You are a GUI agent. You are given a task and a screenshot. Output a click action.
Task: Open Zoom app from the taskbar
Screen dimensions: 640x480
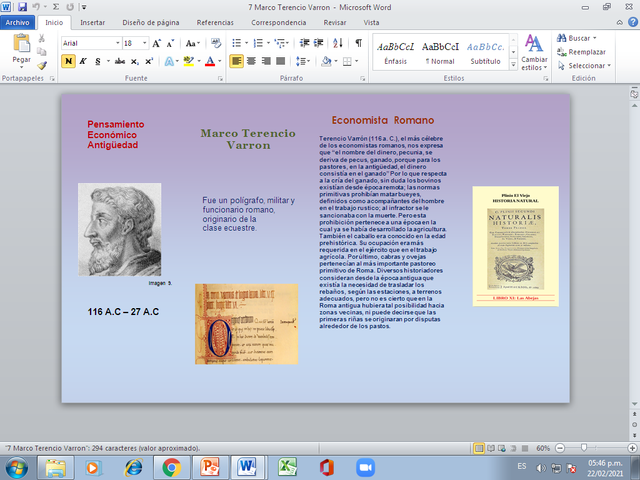point(365,468)
